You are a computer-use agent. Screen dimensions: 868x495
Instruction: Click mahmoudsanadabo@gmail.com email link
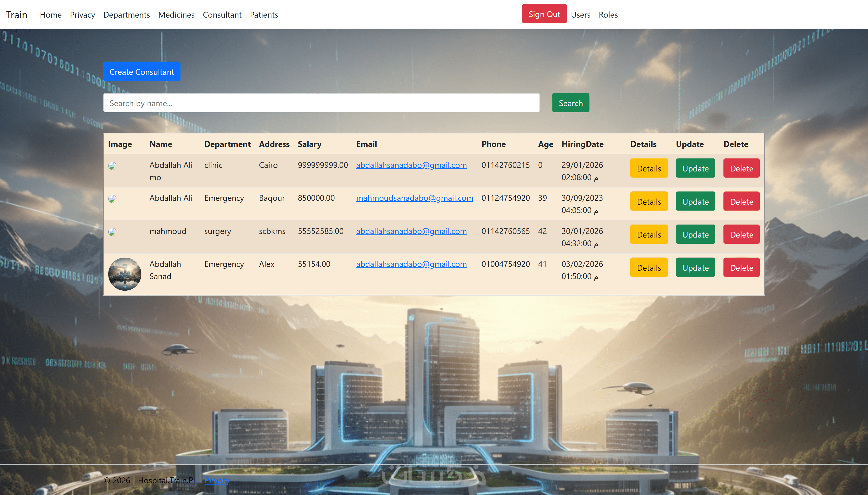tap(414, 198)
